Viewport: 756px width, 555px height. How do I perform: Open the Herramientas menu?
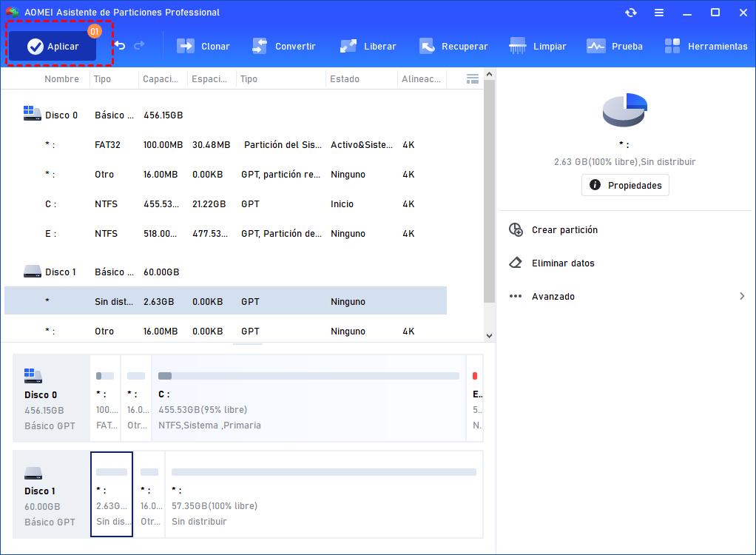click(x=706, y=47)
